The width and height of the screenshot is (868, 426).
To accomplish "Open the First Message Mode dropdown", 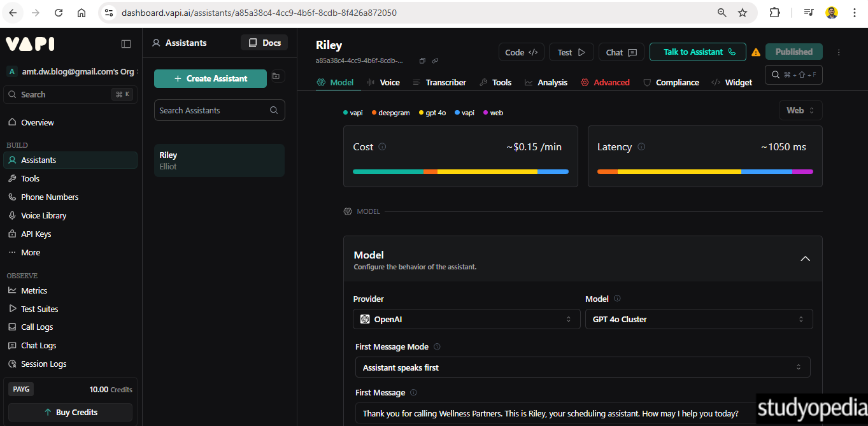I will click(581, 367).
